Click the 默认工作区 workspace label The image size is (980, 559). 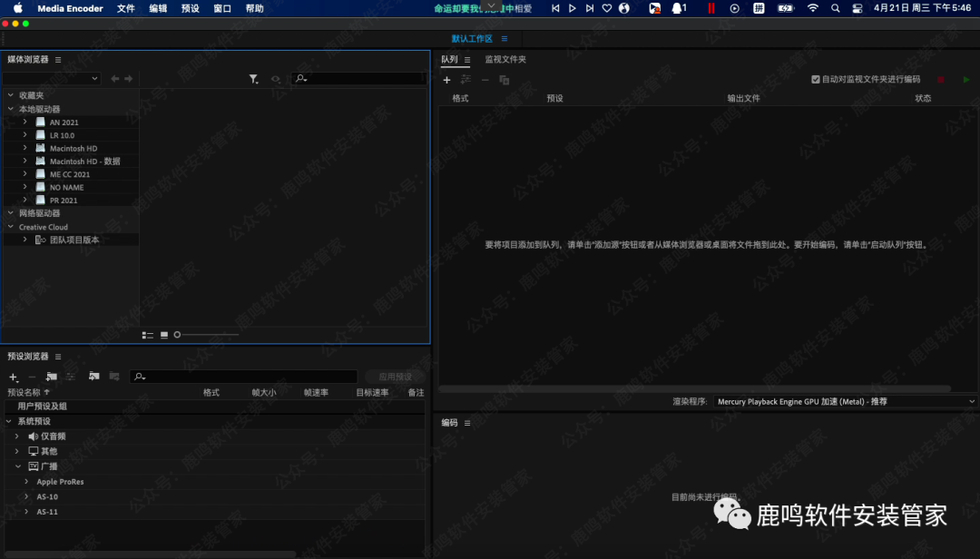point(472,39)
